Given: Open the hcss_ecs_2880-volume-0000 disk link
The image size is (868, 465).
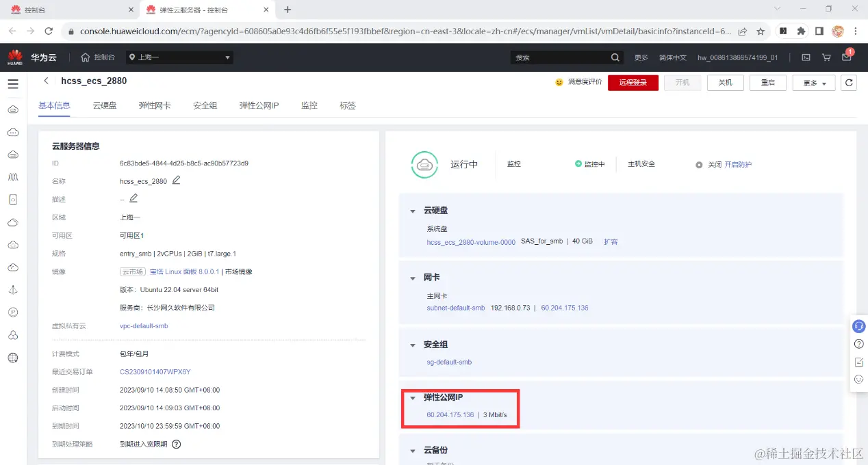Looking at the screenshot, I should coord(471,241).
